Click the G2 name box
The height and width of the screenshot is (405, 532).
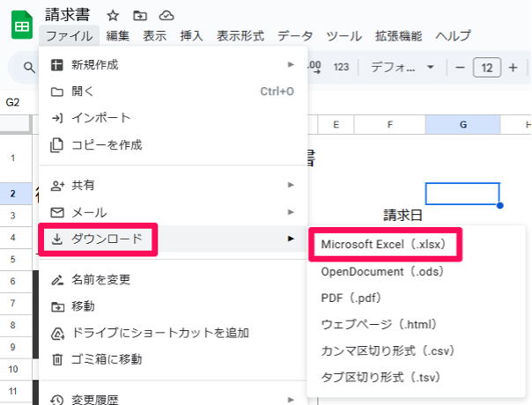coord(13,102)
